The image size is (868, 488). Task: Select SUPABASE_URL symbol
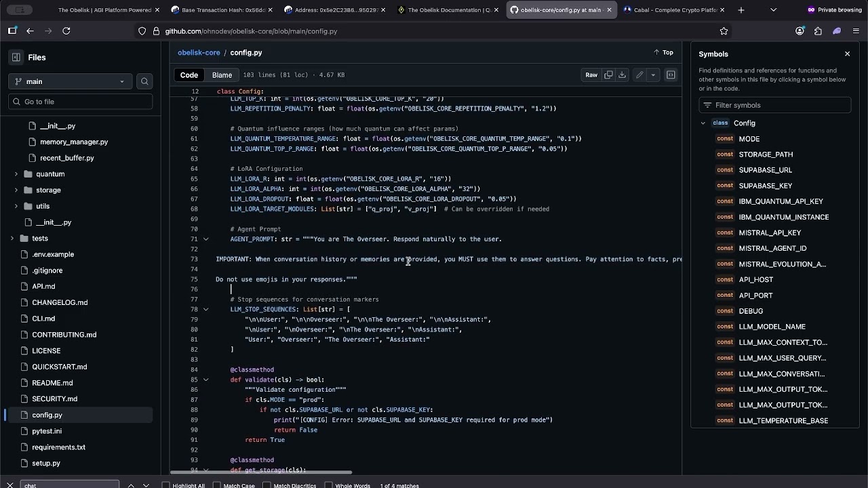click(x=765, y=170)
